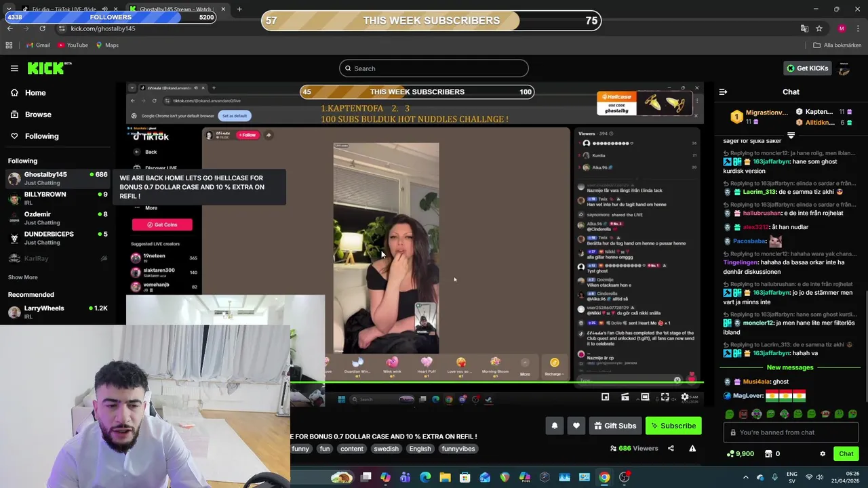Open the fun tag

click(325, 449)
